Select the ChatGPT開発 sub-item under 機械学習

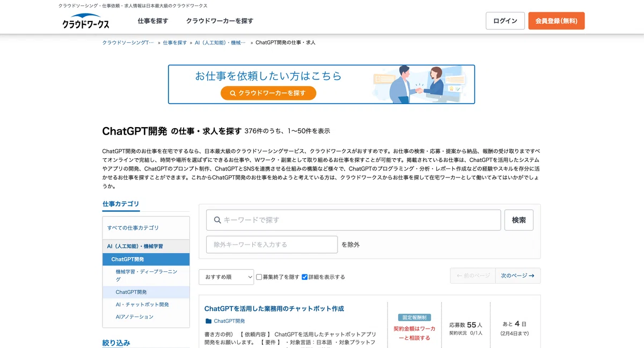pos(146,292)
